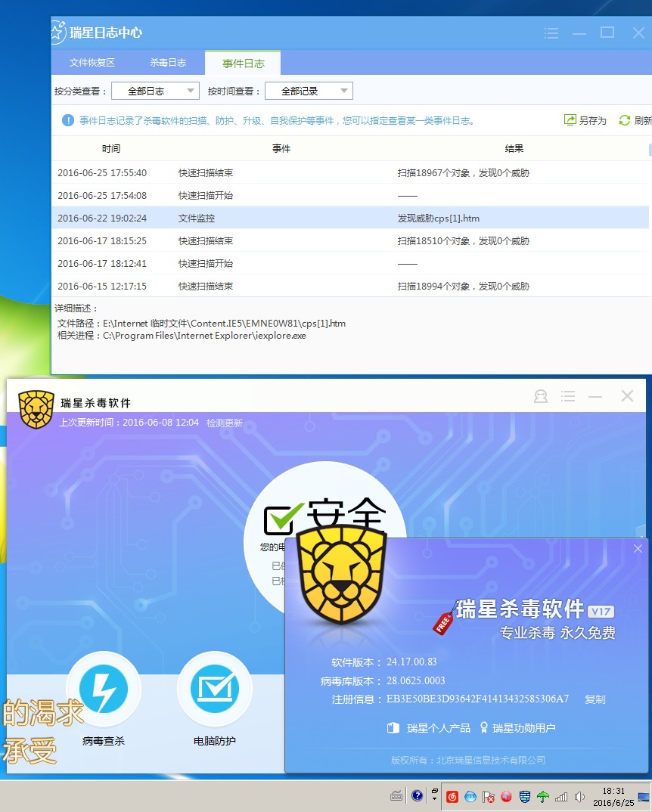
Task: Click the network signal tray icon
Action: click(x=561, y=797)
